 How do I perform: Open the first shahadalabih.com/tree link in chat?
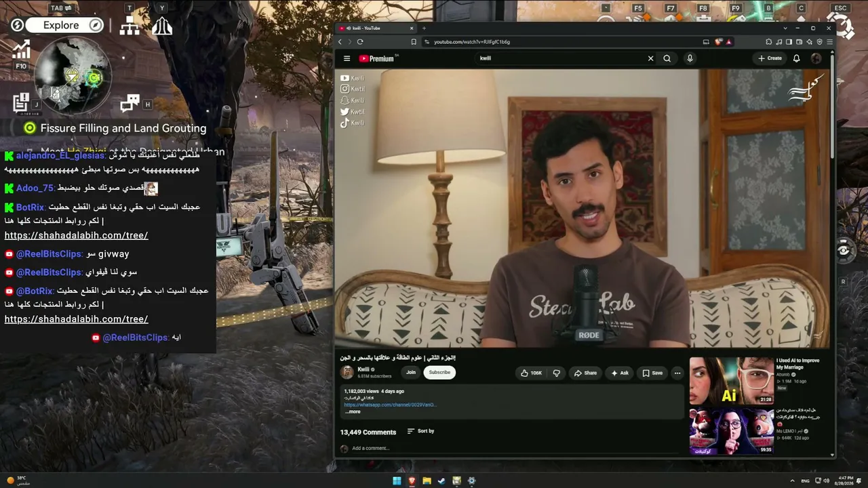(x=76, y=235)
